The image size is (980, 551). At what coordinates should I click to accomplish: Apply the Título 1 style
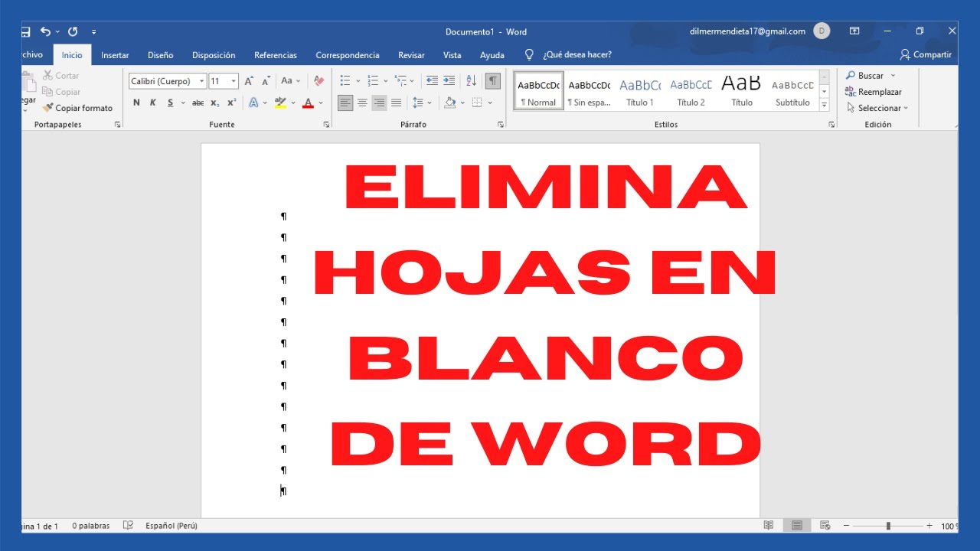coord(640,91)
